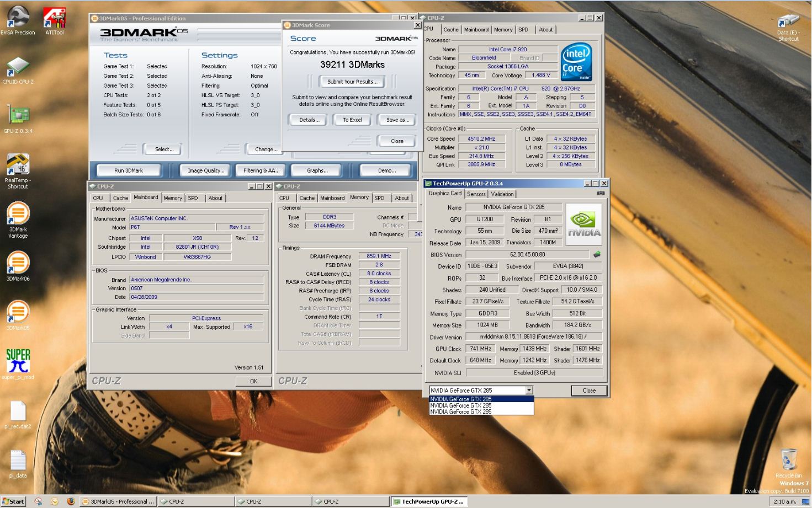Click the 39211 3DMarks score text
The image size is (812, 508).
352,65
